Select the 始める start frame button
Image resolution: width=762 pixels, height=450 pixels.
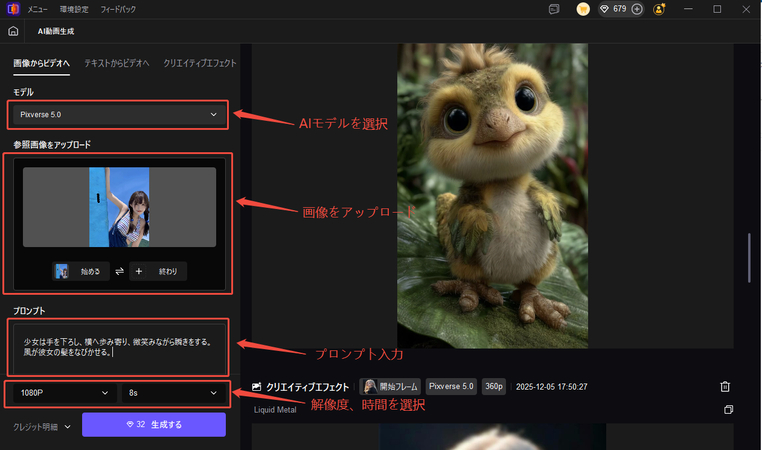pos(81,271)
